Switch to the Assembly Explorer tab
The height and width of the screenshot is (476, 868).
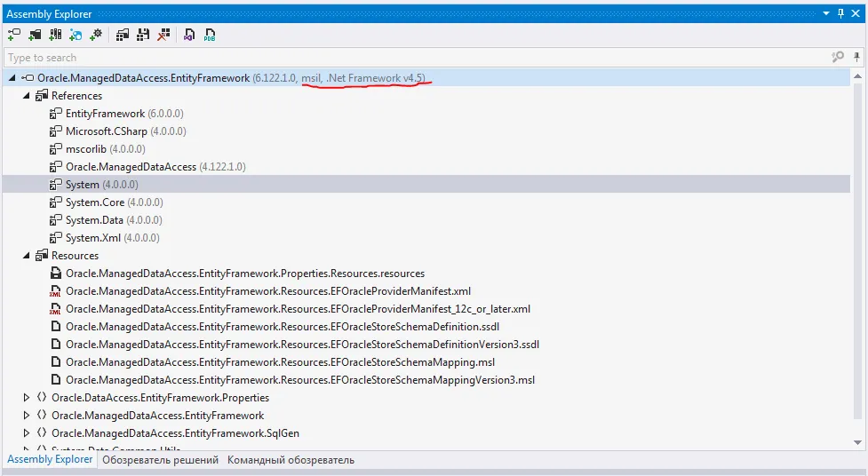(x=50, y=459)
